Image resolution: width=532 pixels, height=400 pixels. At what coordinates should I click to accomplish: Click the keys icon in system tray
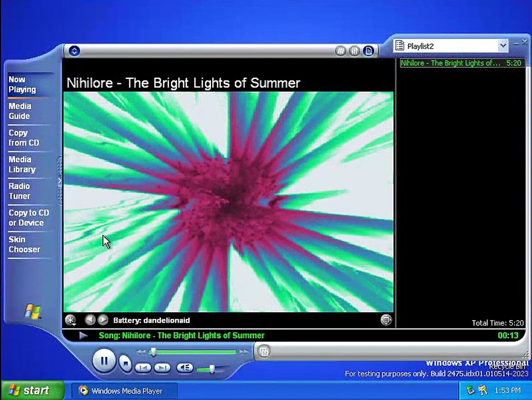click(483, 390)
